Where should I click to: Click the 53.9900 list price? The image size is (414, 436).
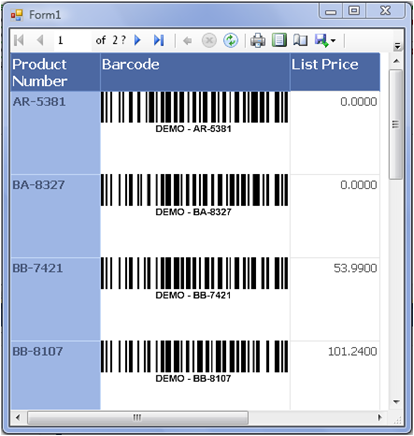[355, 268]
